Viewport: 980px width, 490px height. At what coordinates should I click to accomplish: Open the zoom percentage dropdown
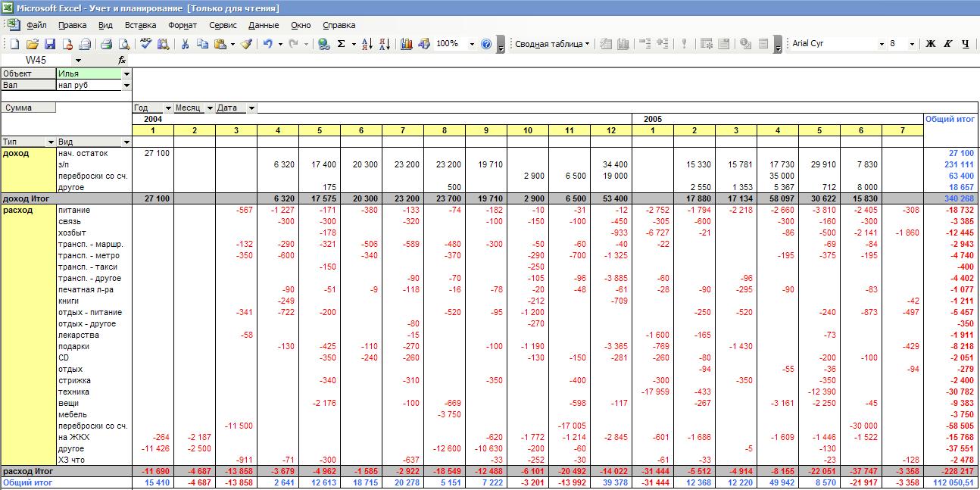pos(472,44)
